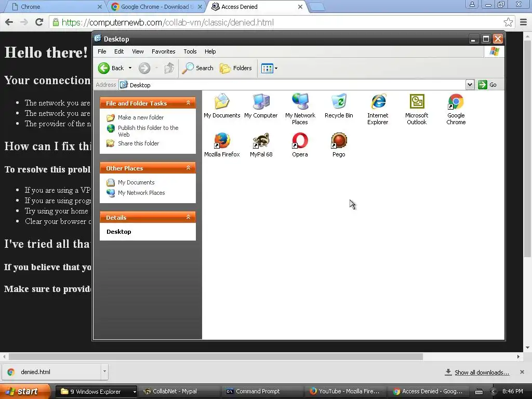Open the Edit menu in Explorer

click(x=119, y=51)
